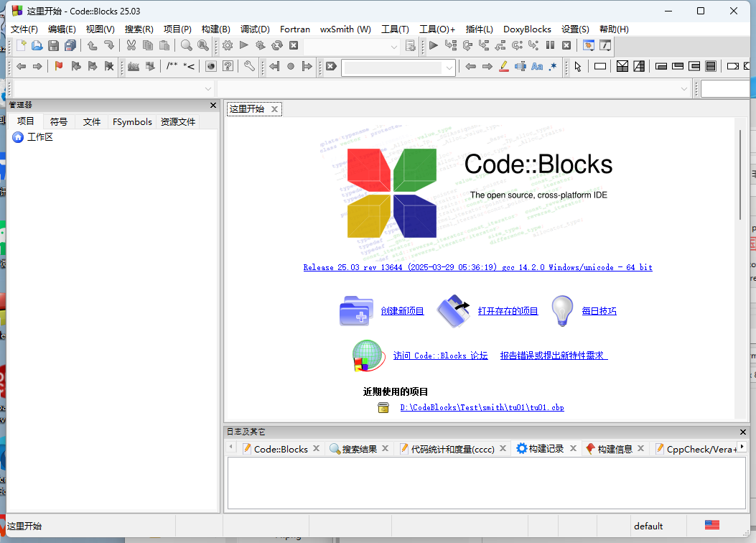Toggle the Aa match case search option
756x543 pixels.
tap(537, 67)
